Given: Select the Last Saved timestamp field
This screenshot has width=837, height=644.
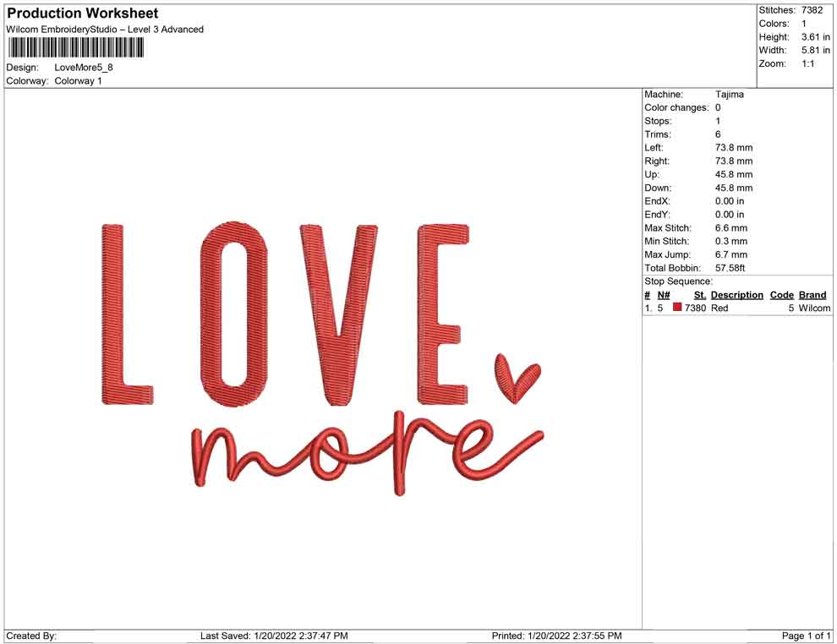Looking at the screenshot, I should click(272, 636).
